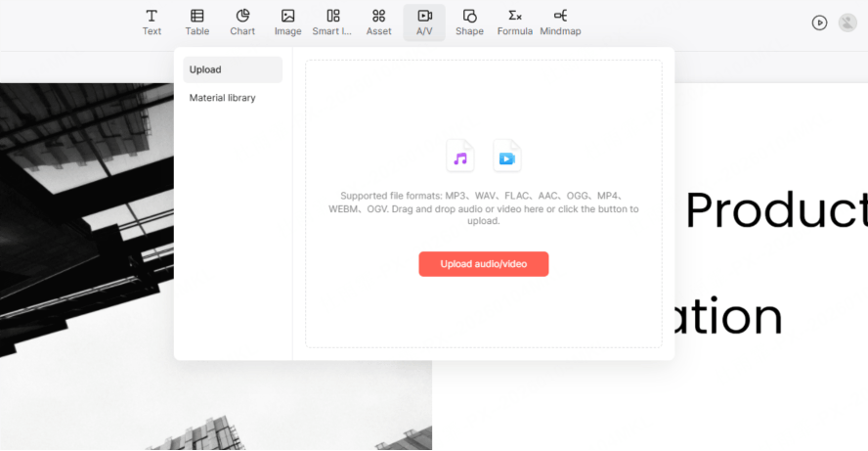Image resolution: width=868 pixels, height=451 pixels.
Task: Click the supported file formats description text
Action: click(x=483, y=208)
